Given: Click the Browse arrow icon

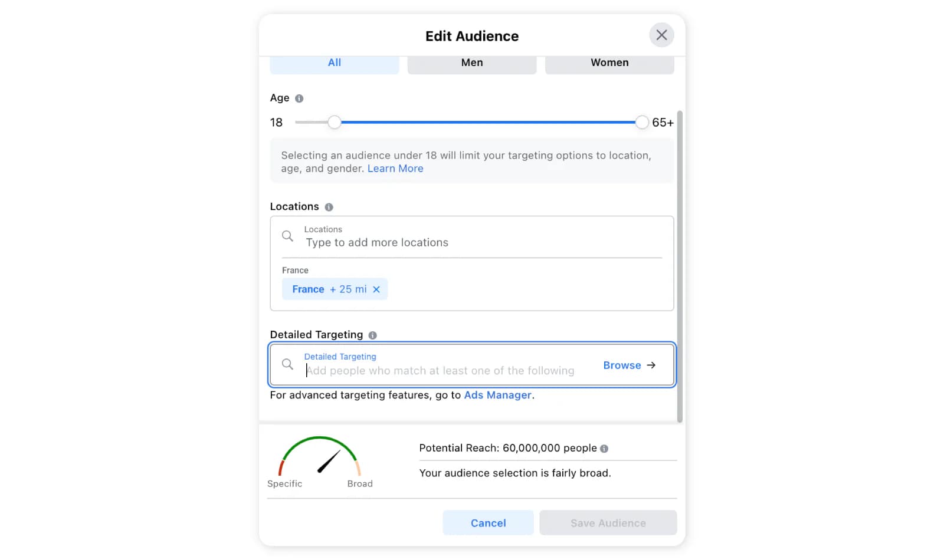Looking at the screenshot, I should [x=651, y=365].
